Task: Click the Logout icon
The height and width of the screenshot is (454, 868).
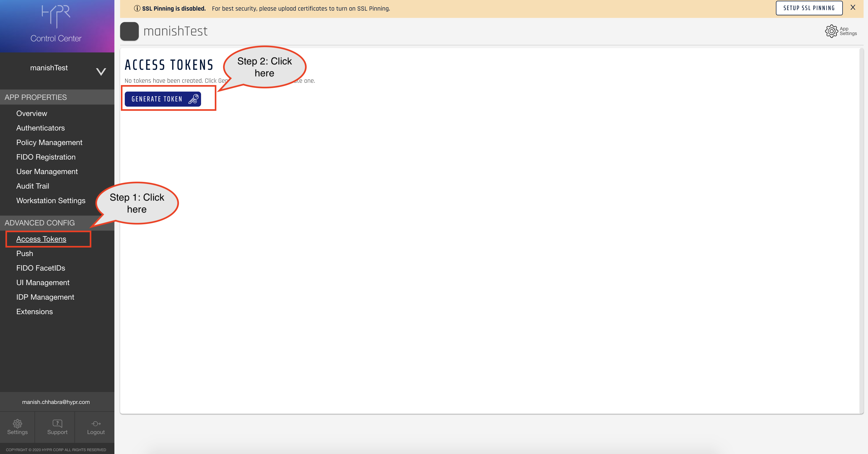Action: click(x=96, y=424)
